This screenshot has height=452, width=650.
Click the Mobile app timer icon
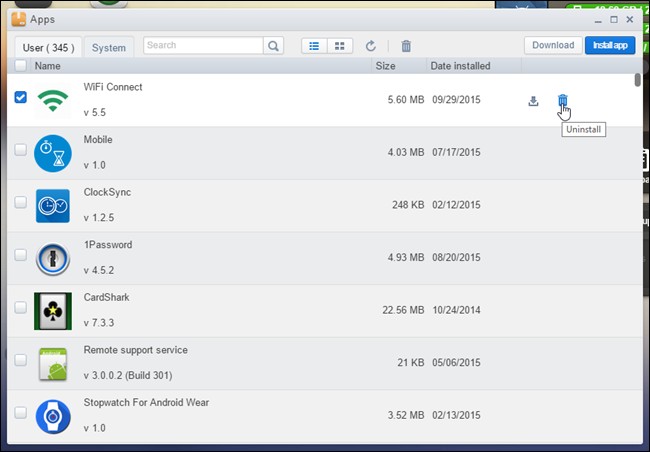pyautogui.click(x=53, y=153)
